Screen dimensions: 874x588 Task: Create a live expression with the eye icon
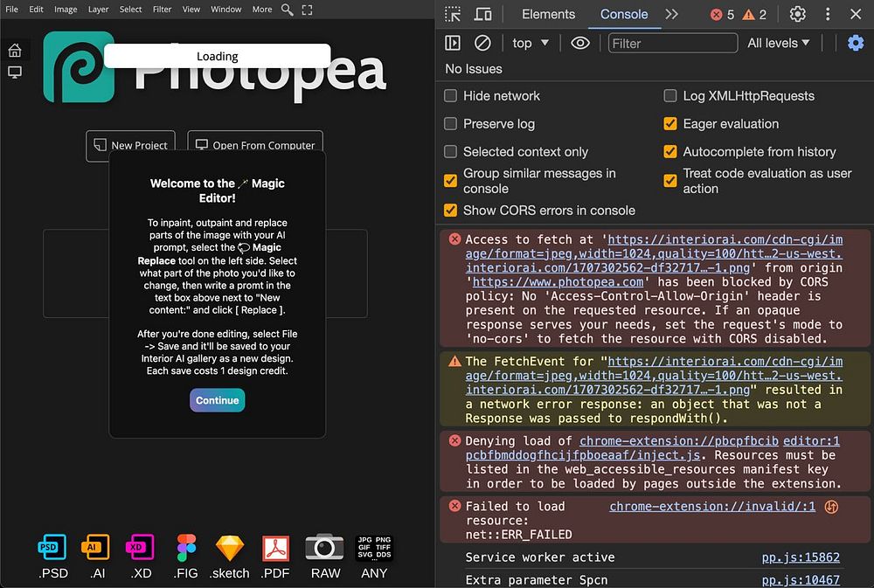click(580, 43)
